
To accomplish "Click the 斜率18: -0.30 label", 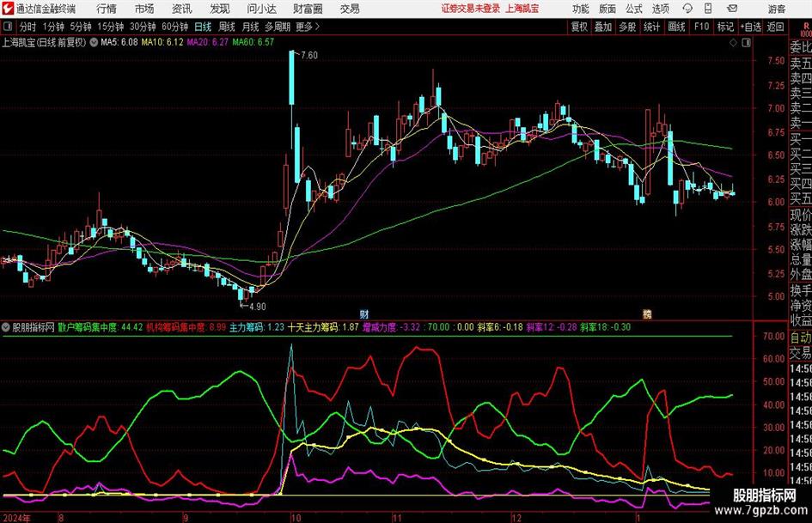I will coord(606,327).
